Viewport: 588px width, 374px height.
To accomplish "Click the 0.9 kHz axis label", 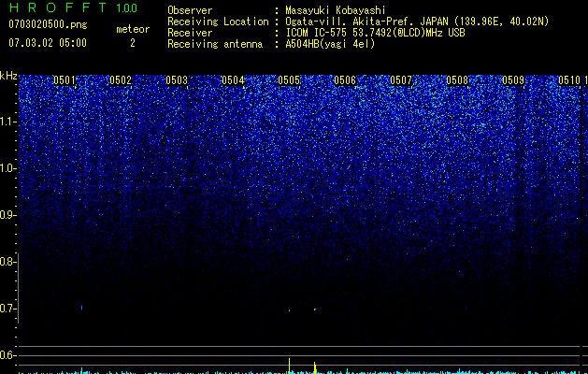I will 7,215.
